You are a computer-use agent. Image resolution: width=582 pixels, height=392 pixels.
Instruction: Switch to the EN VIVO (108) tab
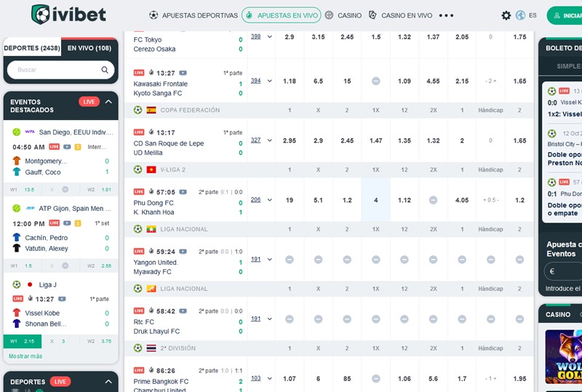tap(89, 48)
